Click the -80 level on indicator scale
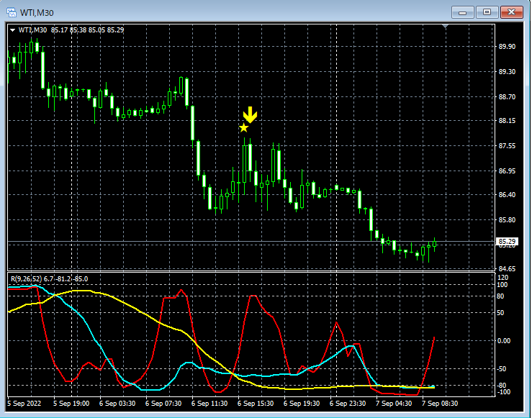The height and width of the screenshot is (418, 532). point(502,386)
